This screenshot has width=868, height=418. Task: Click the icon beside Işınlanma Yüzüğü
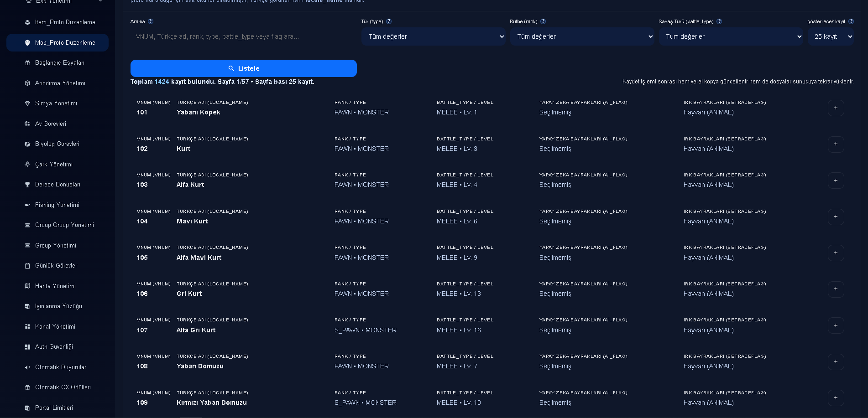point(27,306)
